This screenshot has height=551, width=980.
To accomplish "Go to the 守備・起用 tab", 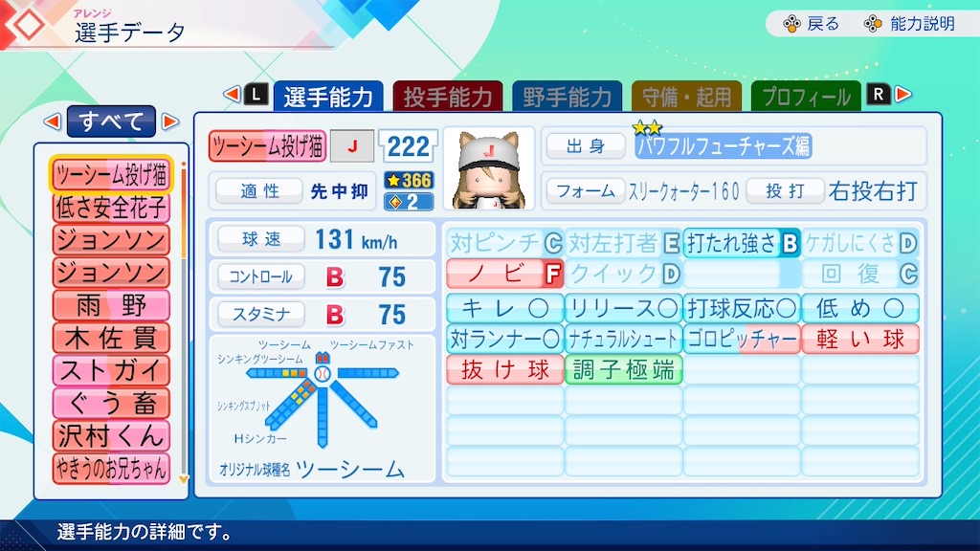I will [686, 97].
